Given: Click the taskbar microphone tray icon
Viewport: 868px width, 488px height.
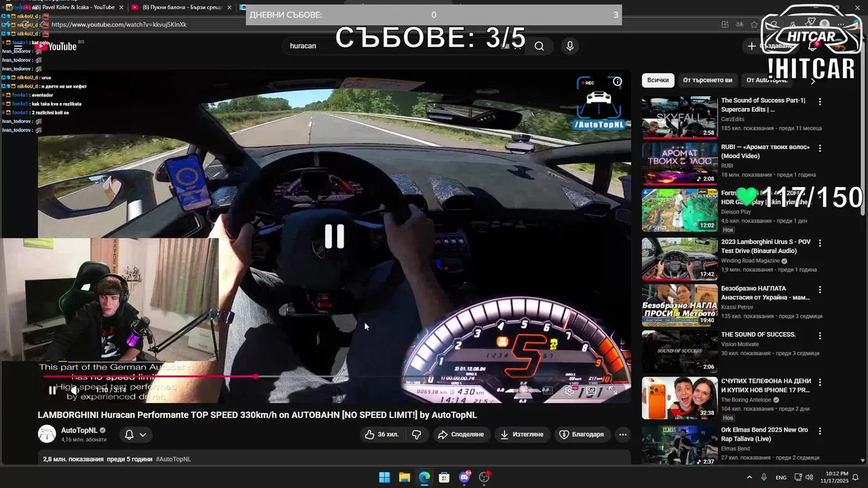Looking at the screenshot, I should click(764, 477).
